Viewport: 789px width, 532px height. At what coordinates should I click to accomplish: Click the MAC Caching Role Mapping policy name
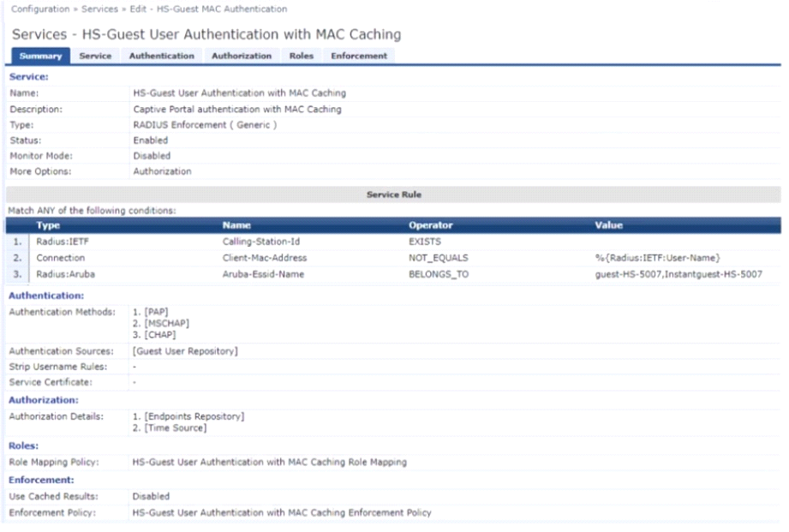(x=269, y=462)
